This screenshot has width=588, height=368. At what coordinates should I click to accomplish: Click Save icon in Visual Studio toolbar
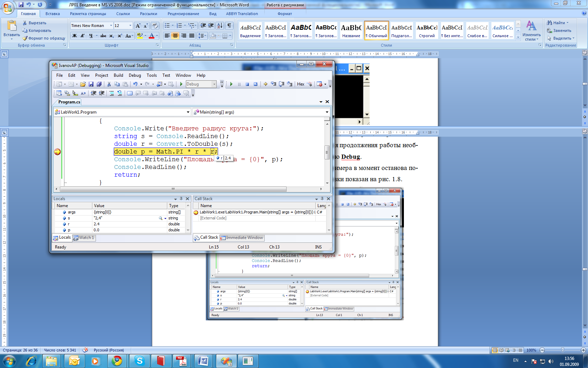tap(91, 84)
